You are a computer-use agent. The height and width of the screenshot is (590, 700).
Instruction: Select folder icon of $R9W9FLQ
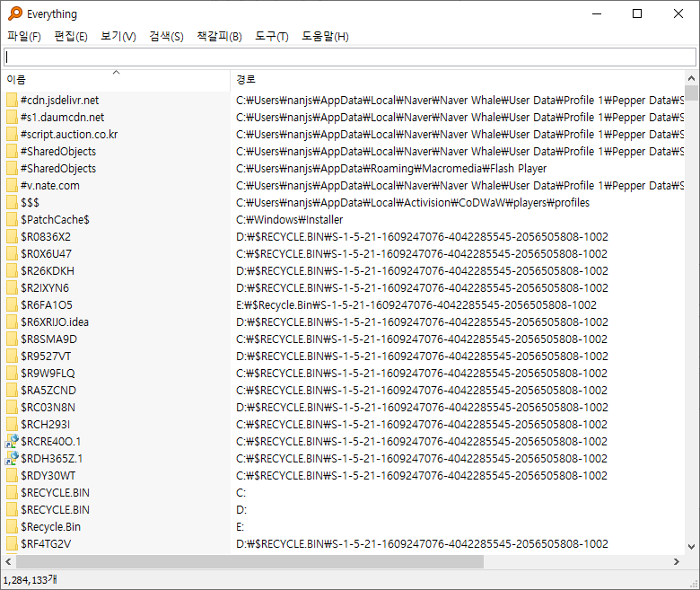click(12, 373)
